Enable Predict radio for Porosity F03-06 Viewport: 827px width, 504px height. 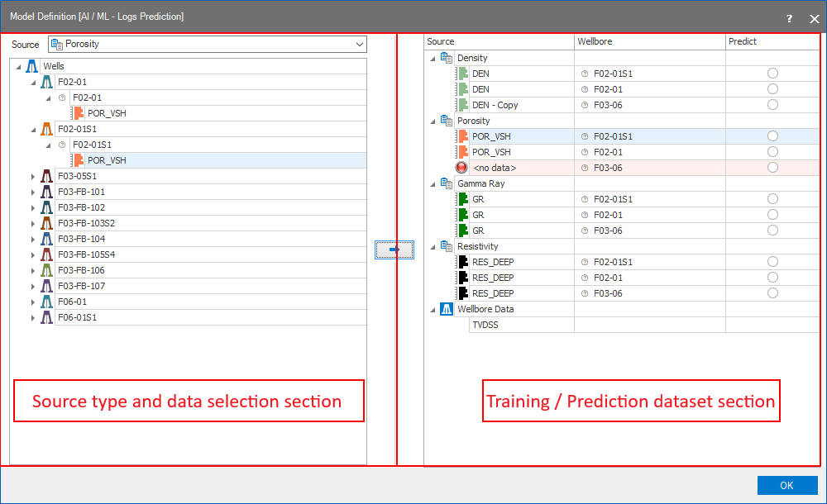772,168
